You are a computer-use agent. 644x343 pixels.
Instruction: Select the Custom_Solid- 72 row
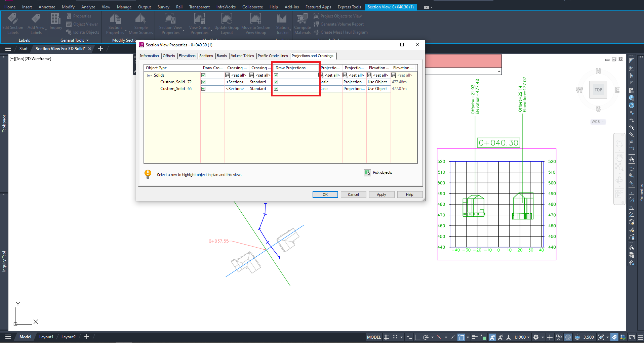point(176,82)
